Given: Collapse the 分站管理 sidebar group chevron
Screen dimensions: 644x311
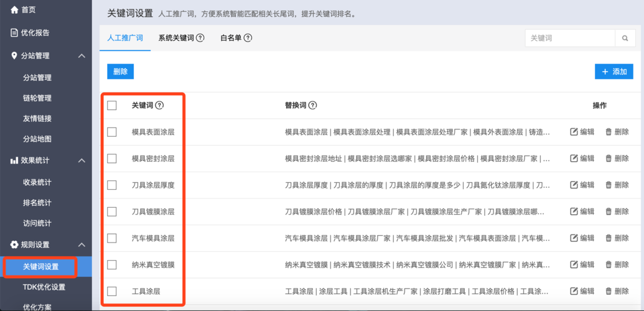Looking at the screenshot, I should [82, 55].
